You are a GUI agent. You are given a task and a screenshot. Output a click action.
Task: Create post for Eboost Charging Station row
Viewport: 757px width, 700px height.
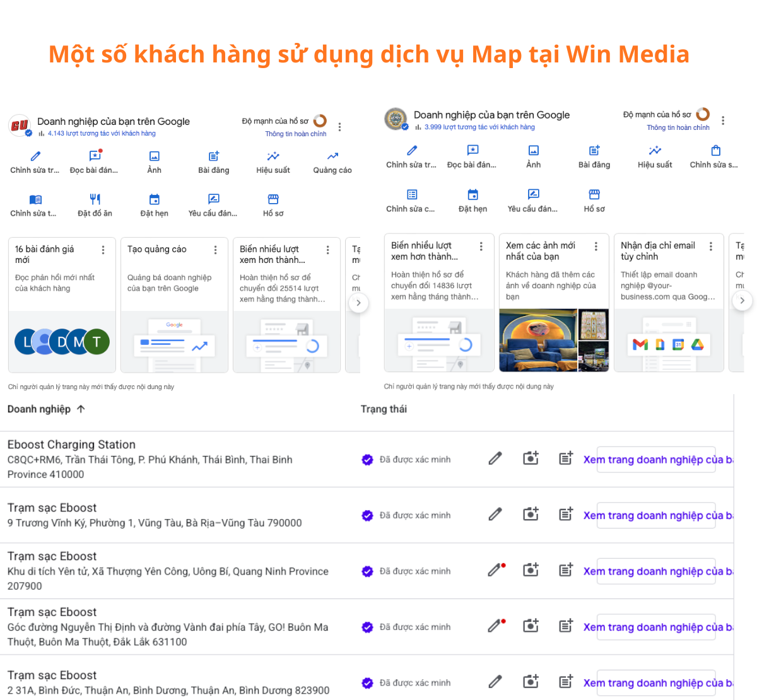(x=566, y=458)
